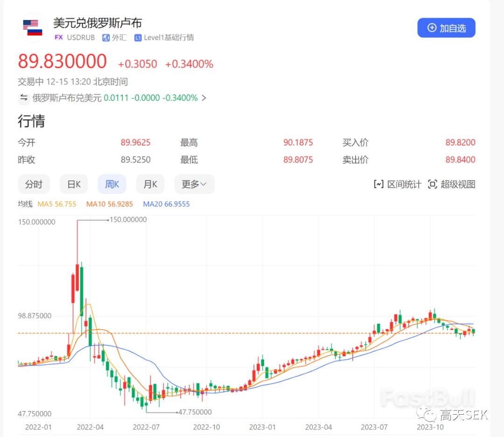Toggle the MA20 moving average legend
The image size is (504, 437).
(x=166, y=204)
